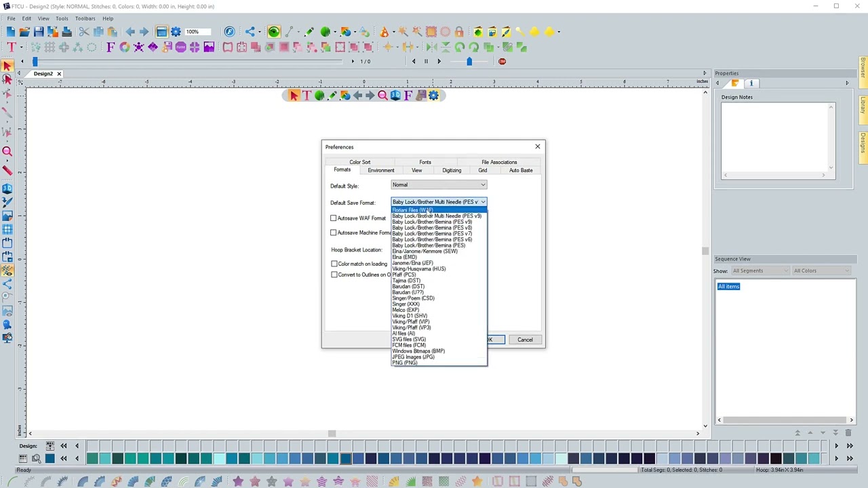Select Melco (EXP) format option
Image resolution: width=868 pixels, height=488 pixels.
coord(439,310)
